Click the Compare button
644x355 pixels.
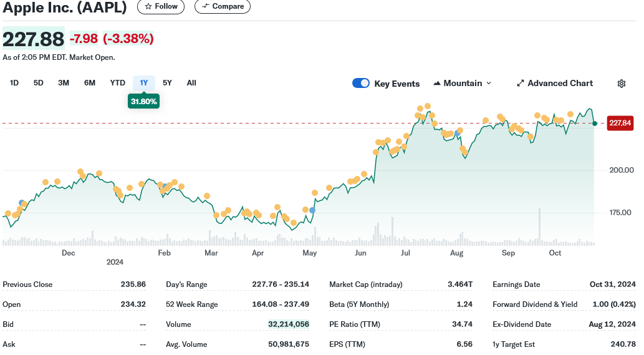pos(222,7)
